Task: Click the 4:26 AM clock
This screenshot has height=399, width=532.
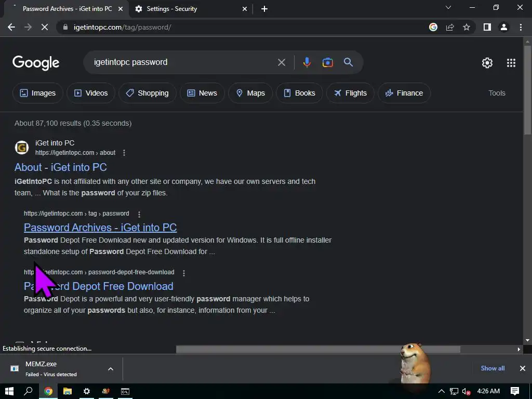Action: tap(488, 391)
